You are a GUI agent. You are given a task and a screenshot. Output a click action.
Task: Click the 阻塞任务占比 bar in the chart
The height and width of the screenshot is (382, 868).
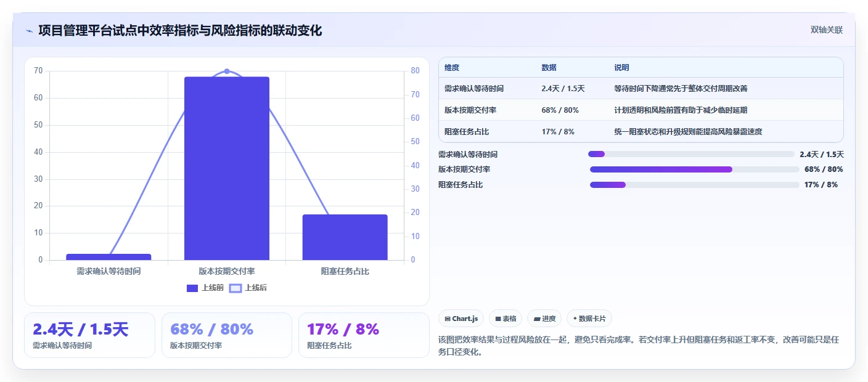pyautogui.click(x=345, y=237)
